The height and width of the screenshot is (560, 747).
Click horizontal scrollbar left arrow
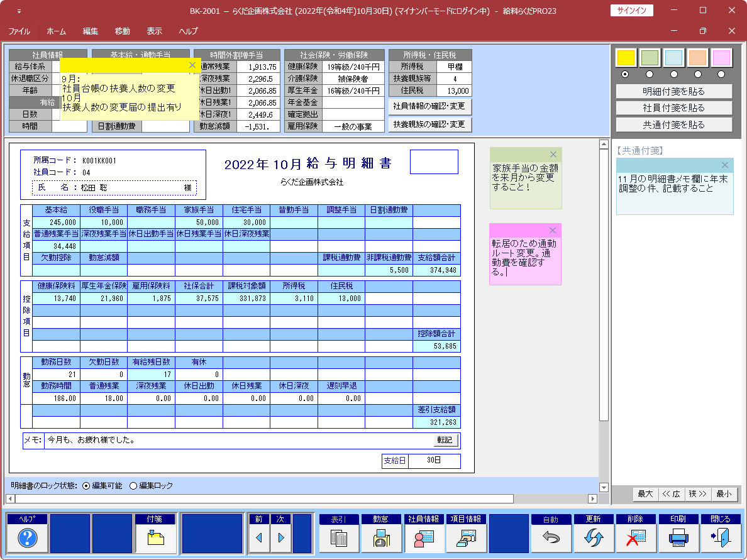[10, 498]
